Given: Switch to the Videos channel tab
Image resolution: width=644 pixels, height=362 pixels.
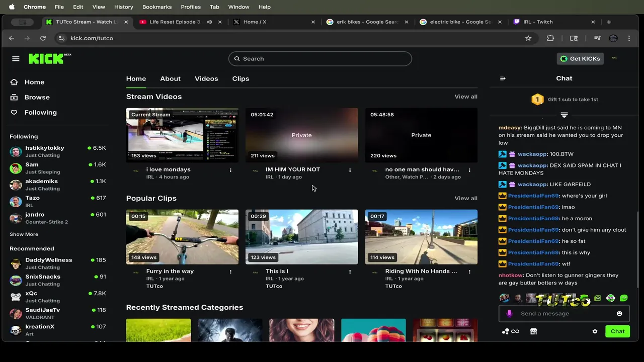Looking at the screenshot, I should [206, 78].
